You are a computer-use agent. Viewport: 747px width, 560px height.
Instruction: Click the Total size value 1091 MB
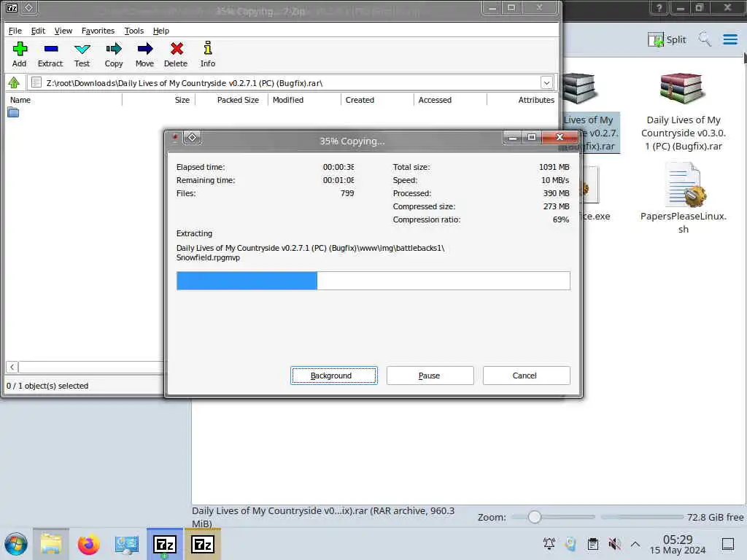coord(554,167)
